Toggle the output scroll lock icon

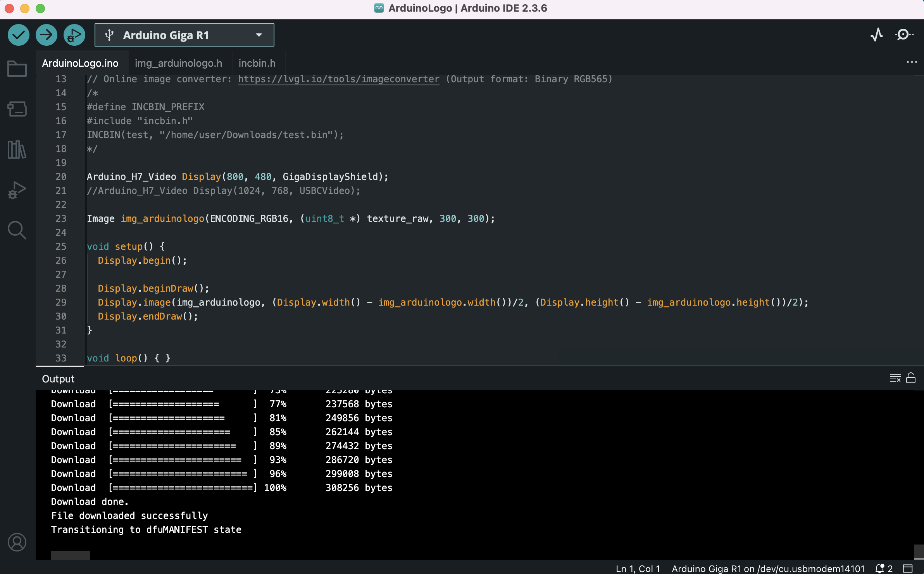(911, 378)
